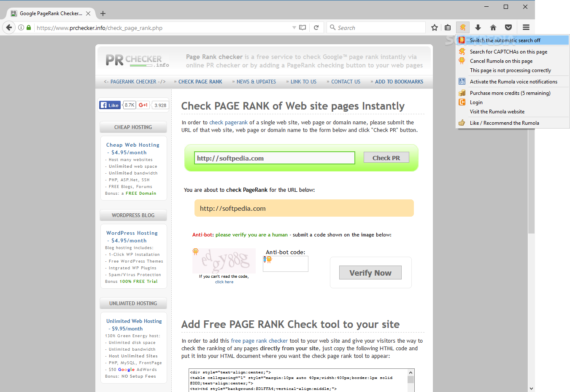Click the HTML code textarea
Image resolution: width=570 pixels, height=392 pixels.
[298, 380]
